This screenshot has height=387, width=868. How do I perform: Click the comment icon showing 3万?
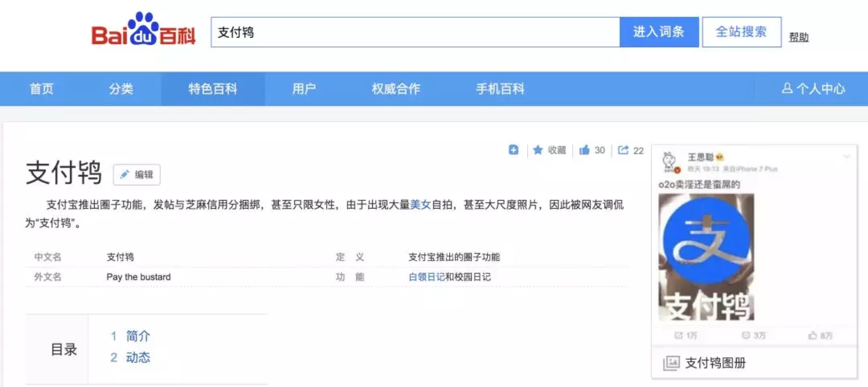click(746, 335)
